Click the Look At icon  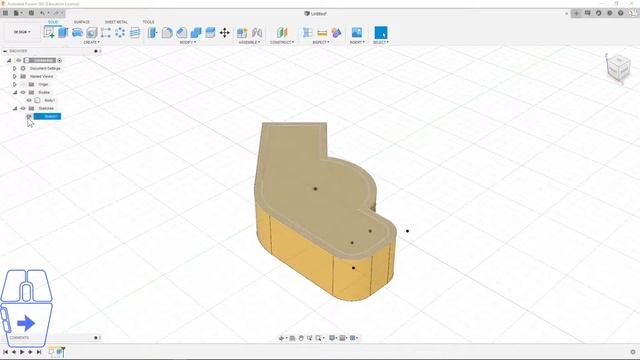pos(292,338)
